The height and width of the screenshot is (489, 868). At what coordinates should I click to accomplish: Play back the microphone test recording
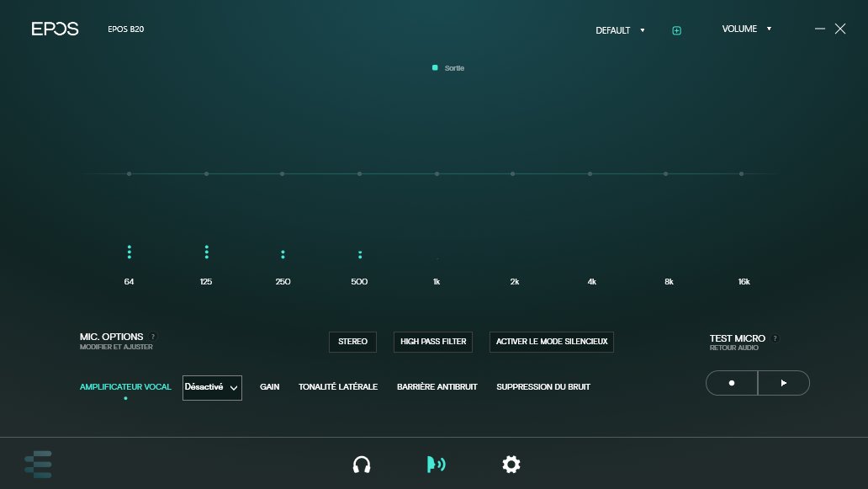coord(784,383)
